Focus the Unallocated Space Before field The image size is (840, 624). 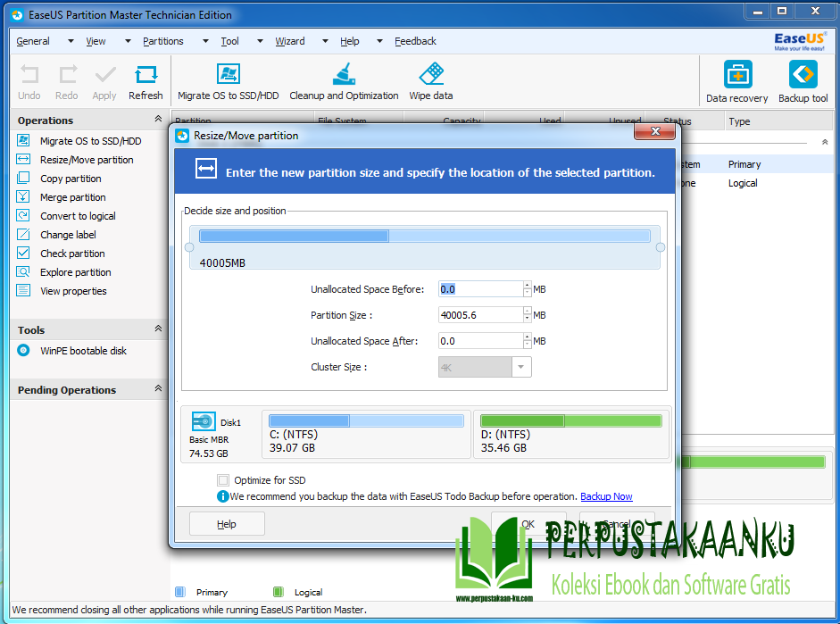480,289
